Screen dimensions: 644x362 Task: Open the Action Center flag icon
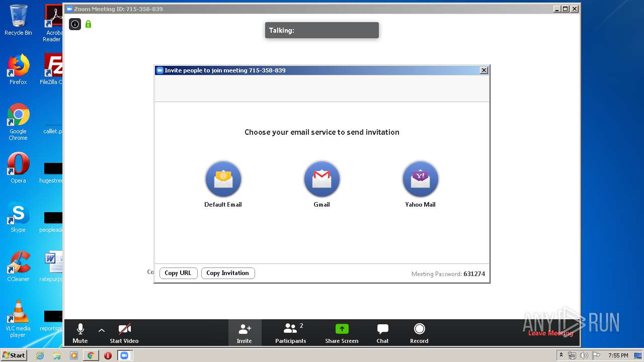tap(596, 355)
